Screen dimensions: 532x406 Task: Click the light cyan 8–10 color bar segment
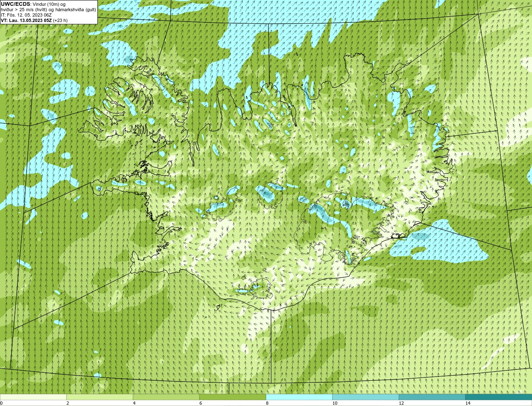tap(299, 397)
